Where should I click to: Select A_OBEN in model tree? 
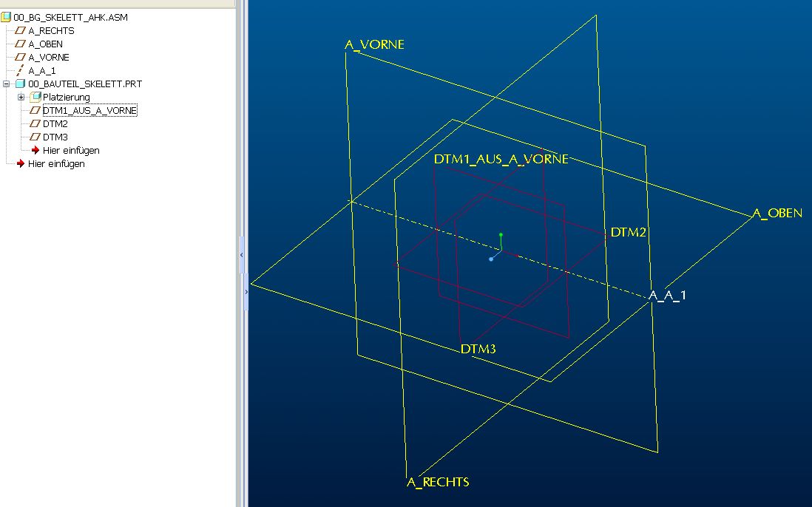(x=46, y=44)
